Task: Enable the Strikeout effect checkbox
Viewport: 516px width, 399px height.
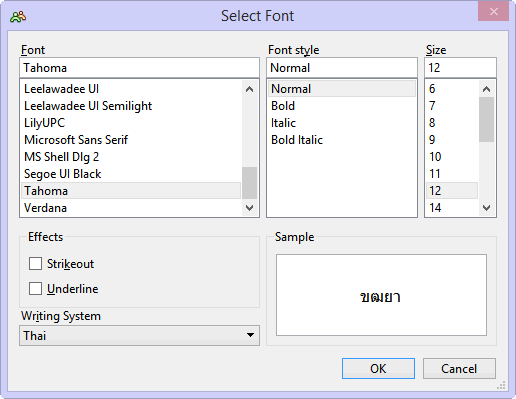Action: pyautogui.click(x=35, y=263)
